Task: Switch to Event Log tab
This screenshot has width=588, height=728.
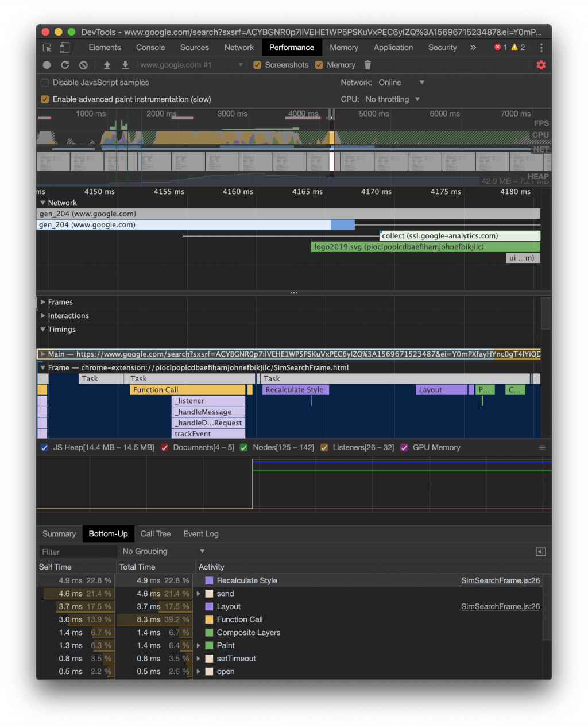Action: coord(201,534)
